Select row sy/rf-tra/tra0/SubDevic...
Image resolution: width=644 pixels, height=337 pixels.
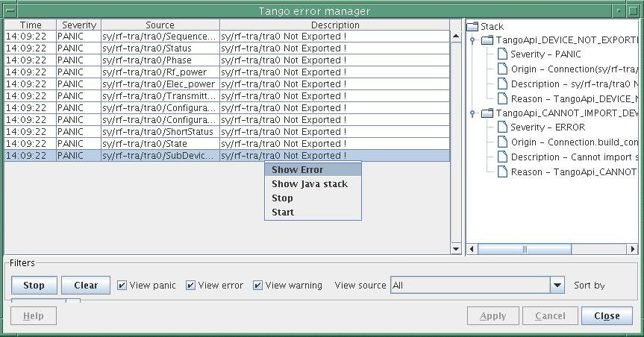coord(227,156)
